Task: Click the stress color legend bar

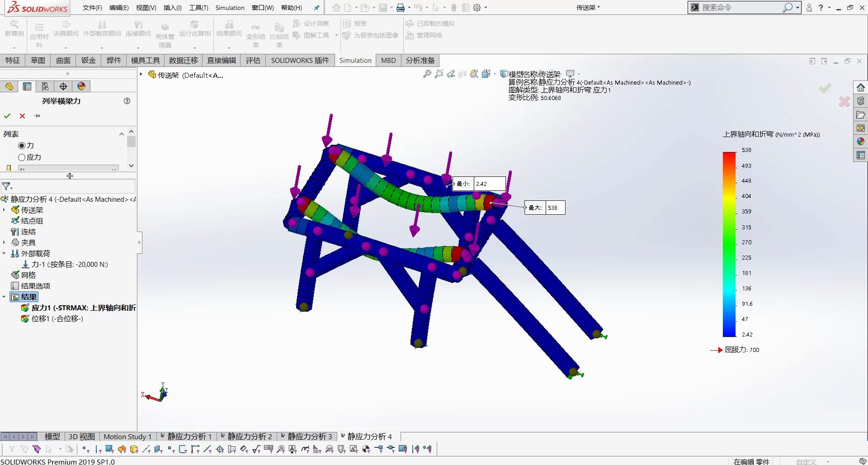Action: coord(729,244)
